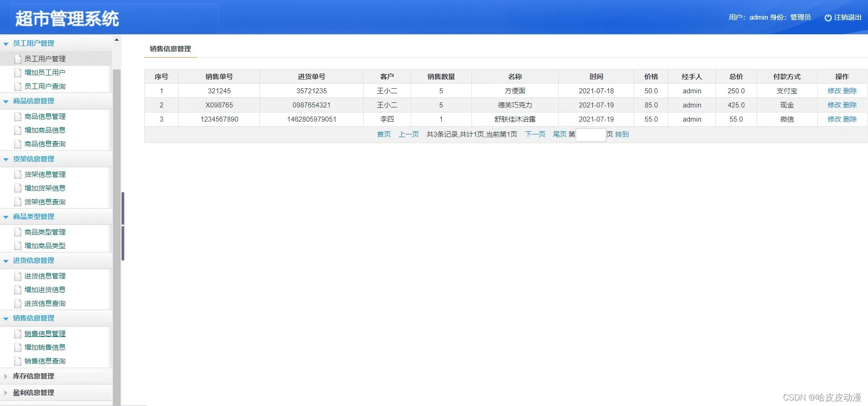Click page icon beside 增加商品类型

[18, 246]
